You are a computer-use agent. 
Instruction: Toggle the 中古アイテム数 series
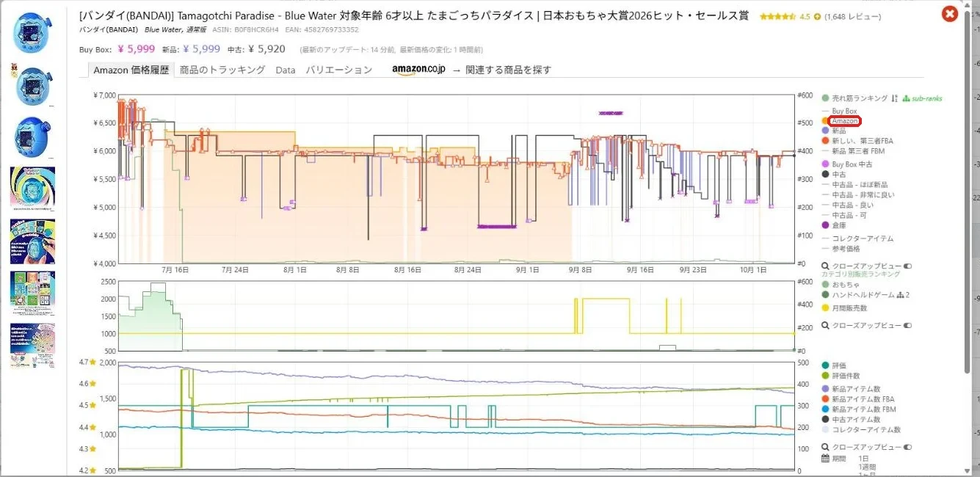click(851, 419)
